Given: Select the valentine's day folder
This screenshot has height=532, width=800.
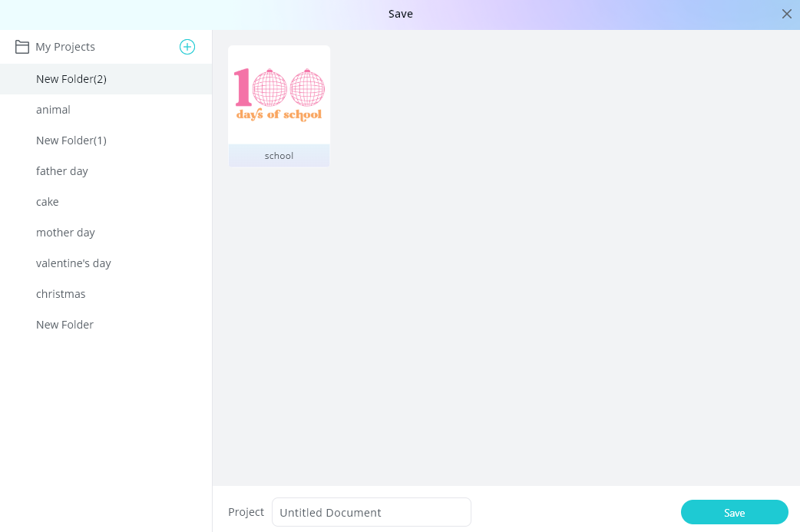Looking at the screenshot, I should [x=106, y=263].
